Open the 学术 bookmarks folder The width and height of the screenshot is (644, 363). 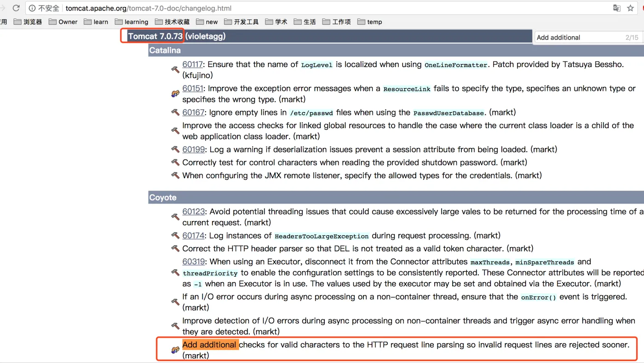tap(276, 22)
